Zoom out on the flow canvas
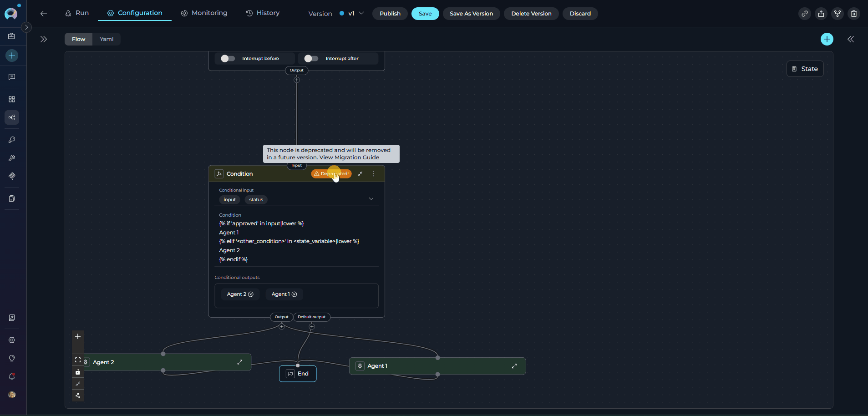The image size is (868, 416). click(x=78, y=348)
